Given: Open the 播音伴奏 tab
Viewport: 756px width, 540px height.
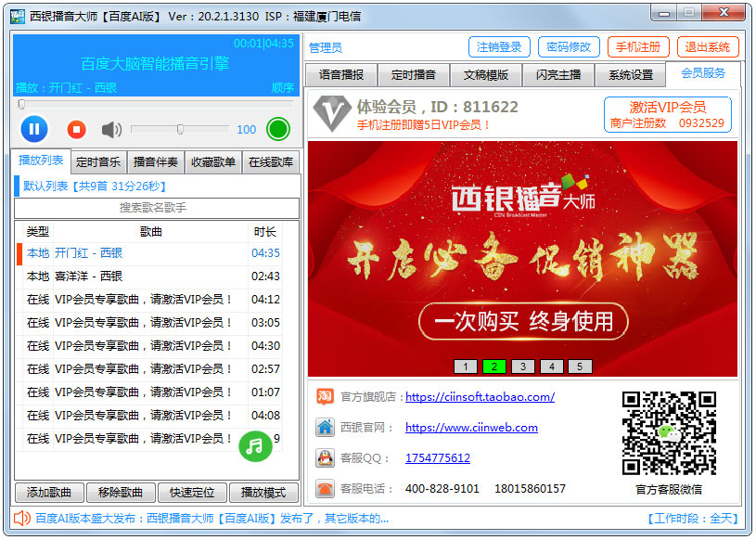Looking at the screenshot, I should click(x=155, y=162).
